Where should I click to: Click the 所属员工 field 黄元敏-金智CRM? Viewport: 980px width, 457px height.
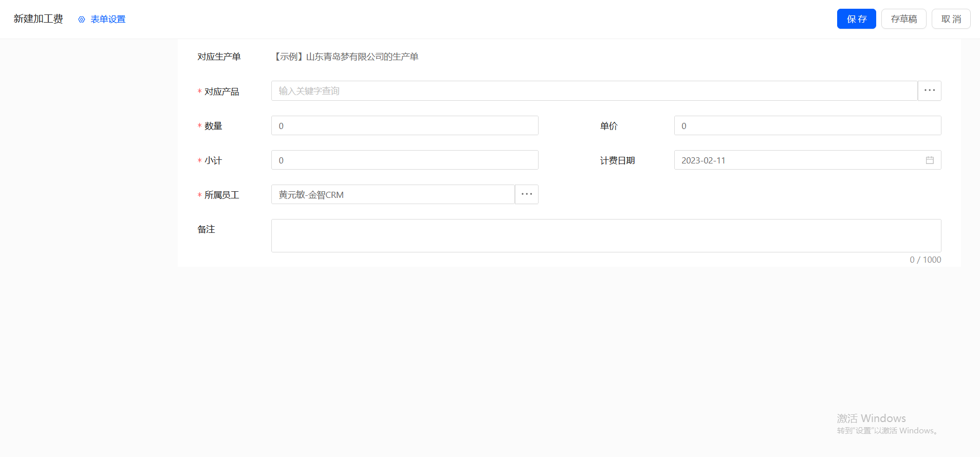click(x=393, y=195)
